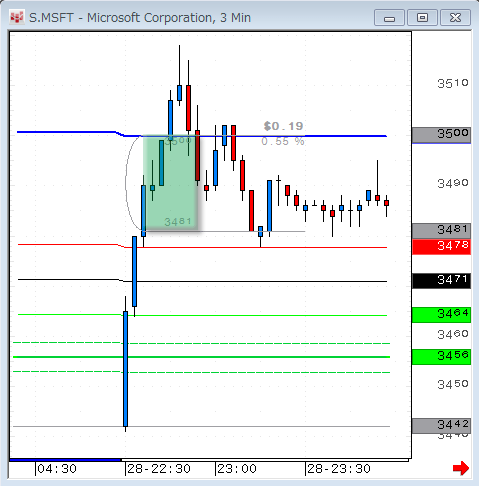The image size is (479, 486).
Task: Click the 0.55 % measurement label
Action: (x=283, y=141)
